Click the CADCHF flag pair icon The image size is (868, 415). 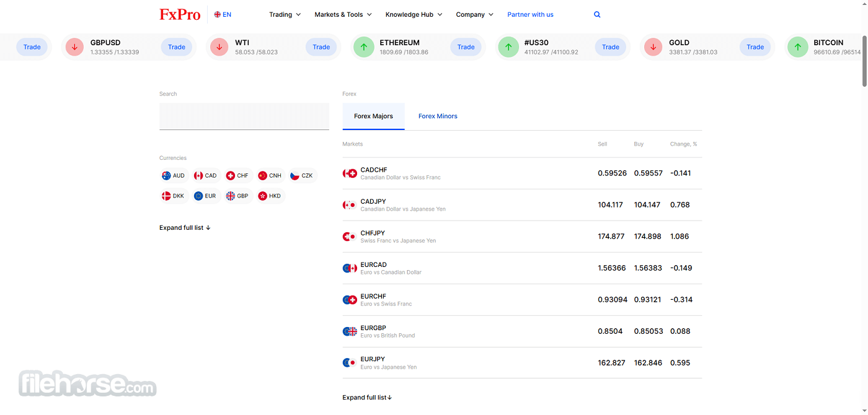[350, 173]
